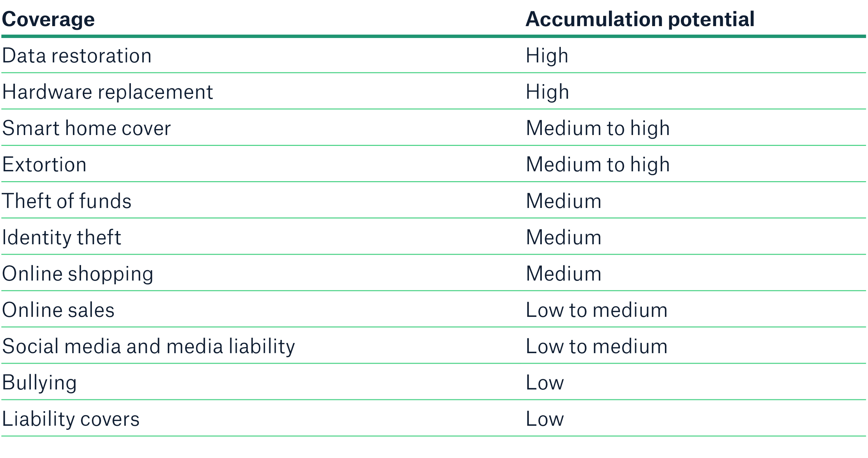
Task: Select the Extortion coverage cell
Action: point(44,165)
